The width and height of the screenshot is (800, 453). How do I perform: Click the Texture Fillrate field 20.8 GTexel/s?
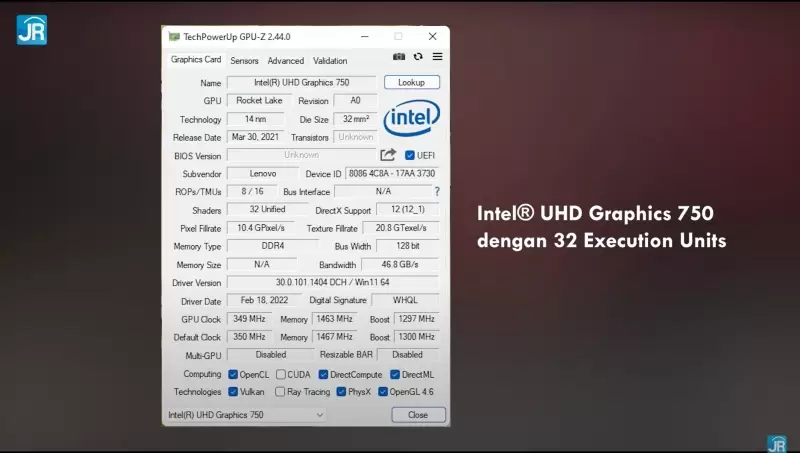point(401,228)
